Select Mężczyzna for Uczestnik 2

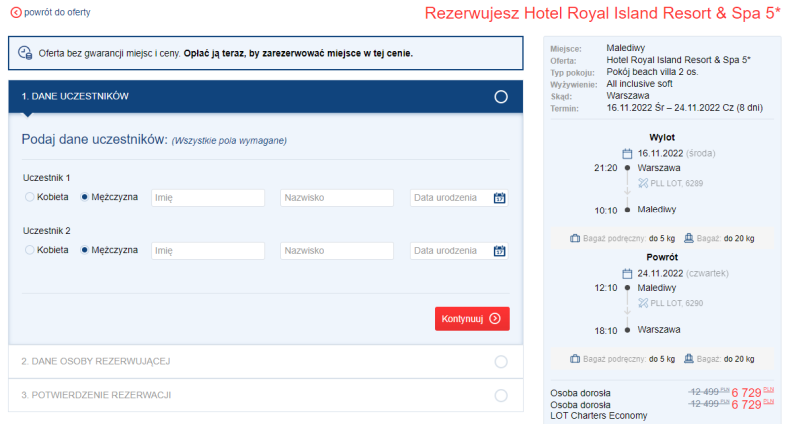click(x=85, y=250)
